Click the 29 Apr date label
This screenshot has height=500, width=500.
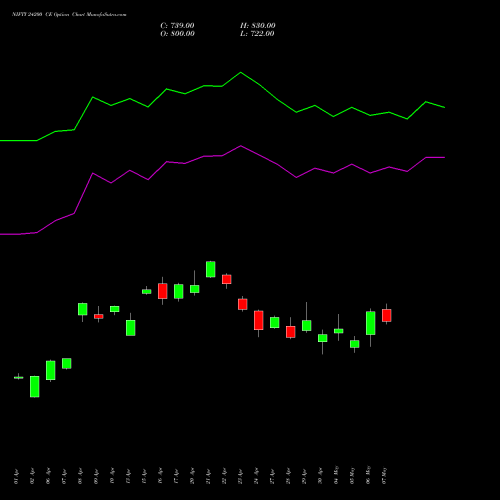point(304,477)
